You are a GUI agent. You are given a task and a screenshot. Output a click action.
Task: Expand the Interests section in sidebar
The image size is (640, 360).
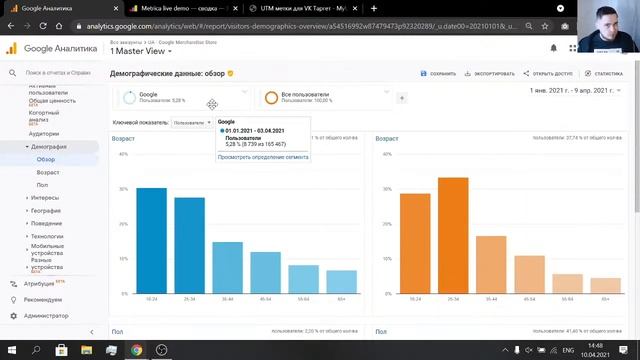coord(27,198)
